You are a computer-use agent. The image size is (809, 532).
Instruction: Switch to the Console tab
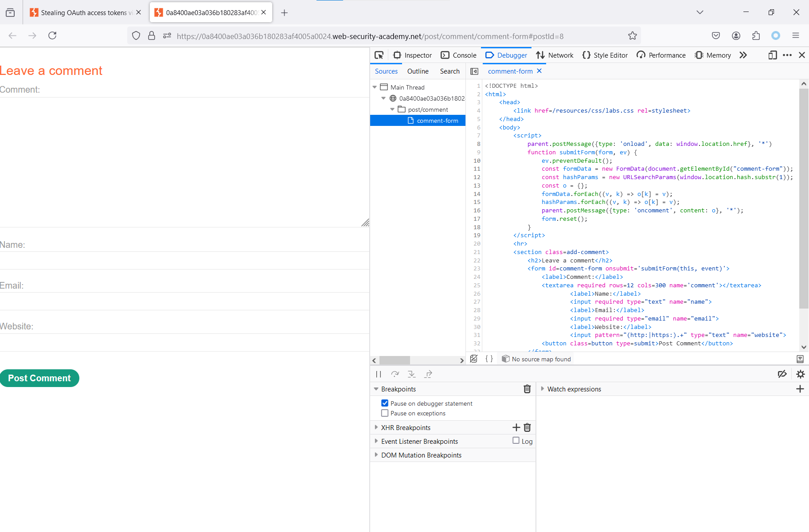tap(458, 55)
